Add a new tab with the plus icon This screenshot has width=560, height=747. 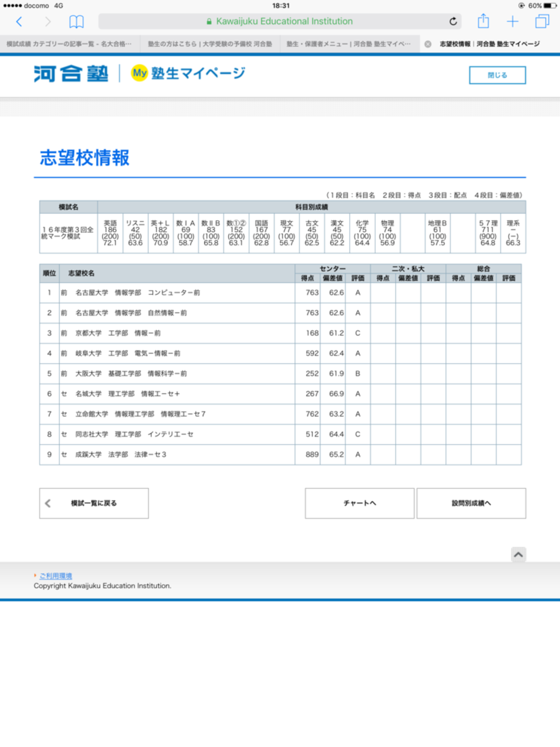tap(513, 22)
